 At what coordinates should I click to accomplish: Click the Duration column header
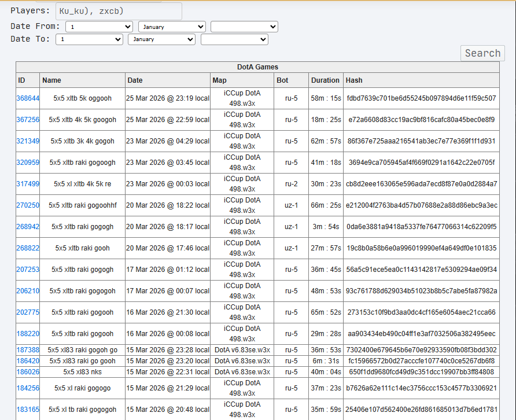pos(326,80)
